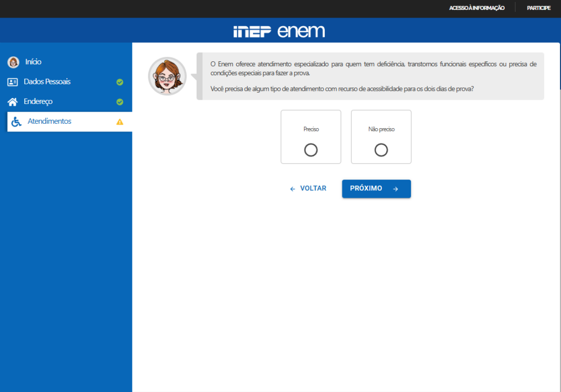Click the green checkmark next to Dados Pessoais
The image size is (561, 392).
click(x=120, y=82)
